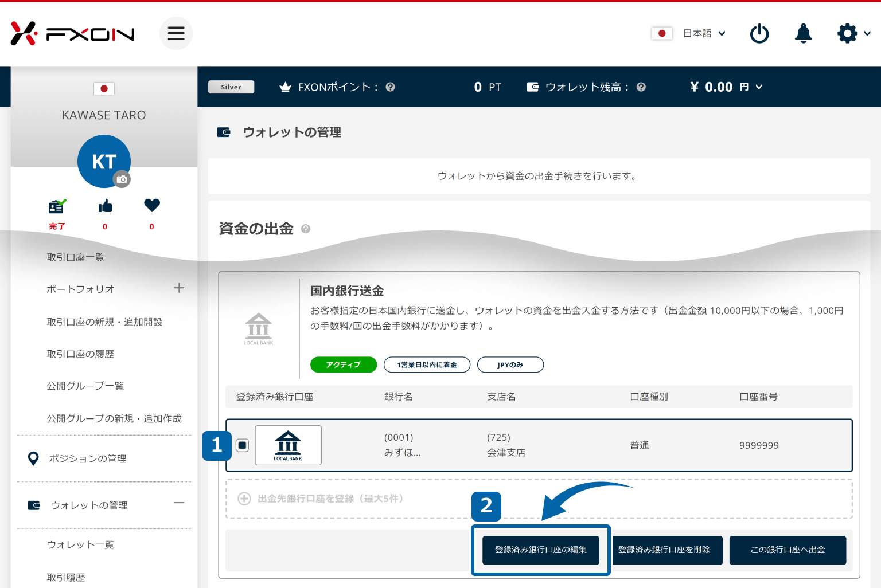Click the FXON logo
Image resolution: width=881 pixels, height=588 pixels.
tap(72, 34)
